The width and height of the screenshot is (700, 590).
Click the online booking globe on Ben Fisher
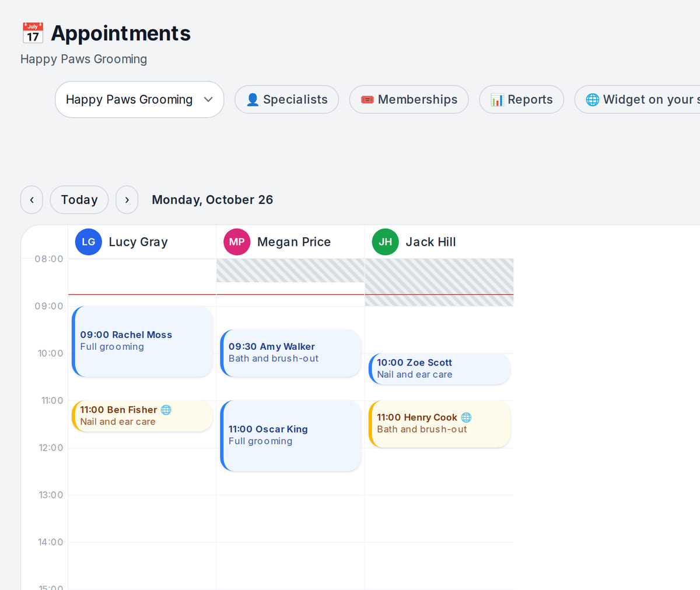click(x=166, y=410)
